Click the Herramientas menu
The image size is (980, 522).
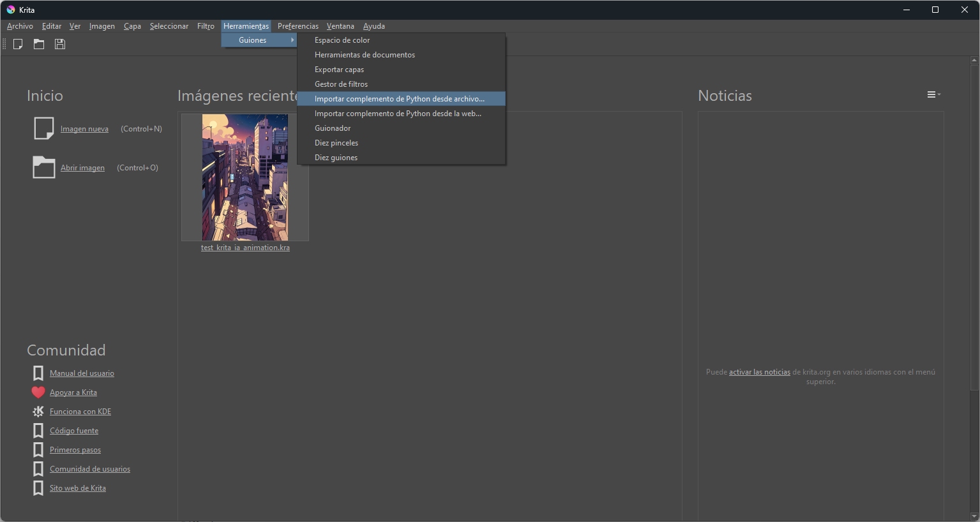[x=246, y=26]
